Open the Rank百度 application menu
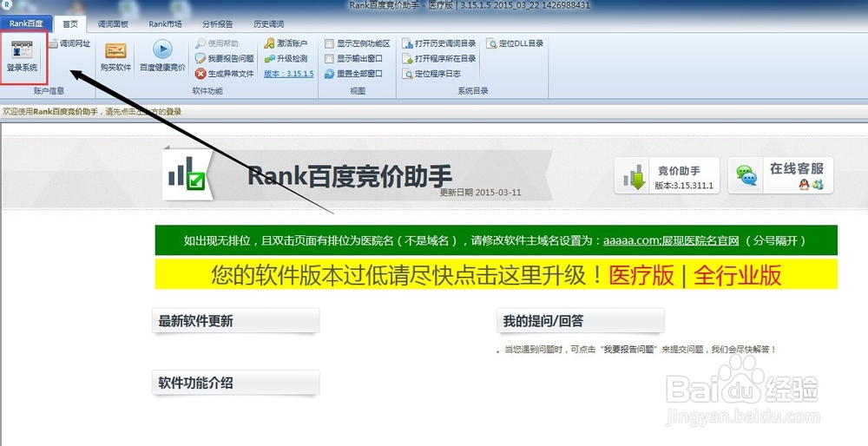The height and width of the screenshot is (446, 868). click(x=26, y=23)
